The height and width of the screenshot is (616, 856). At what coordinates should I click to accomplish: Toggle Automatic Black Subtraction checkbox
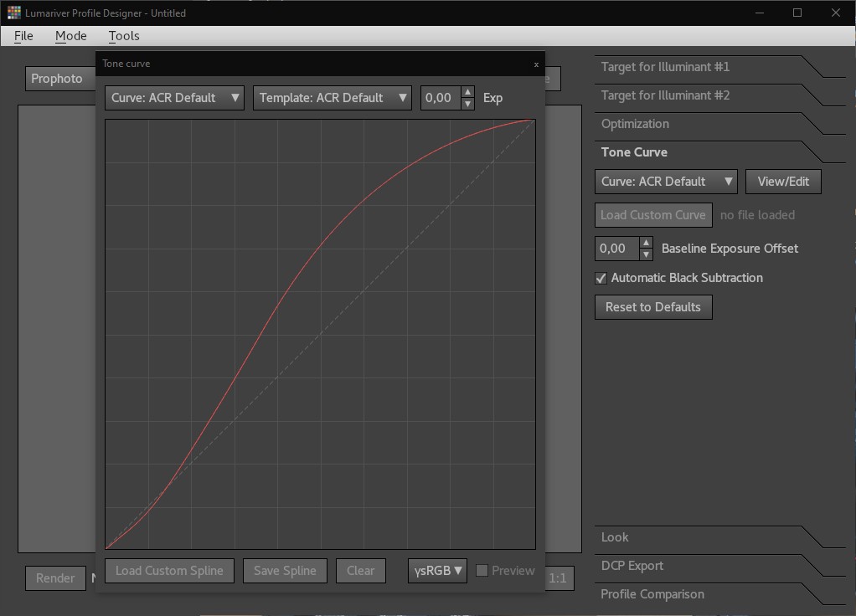pos(601,278)
